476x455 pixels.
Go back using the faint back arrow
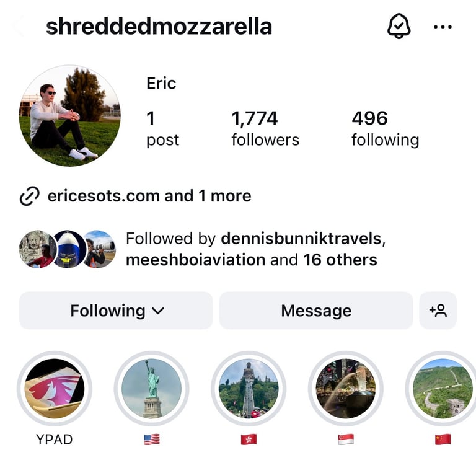click(18, 26)
